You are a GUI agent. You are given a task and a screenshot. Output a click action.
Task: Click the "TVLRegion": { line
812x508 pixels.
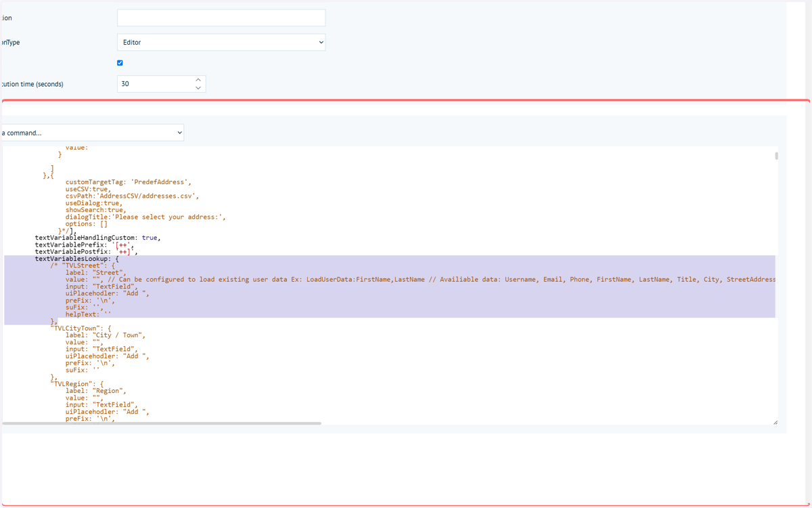[x=77, y=384]
